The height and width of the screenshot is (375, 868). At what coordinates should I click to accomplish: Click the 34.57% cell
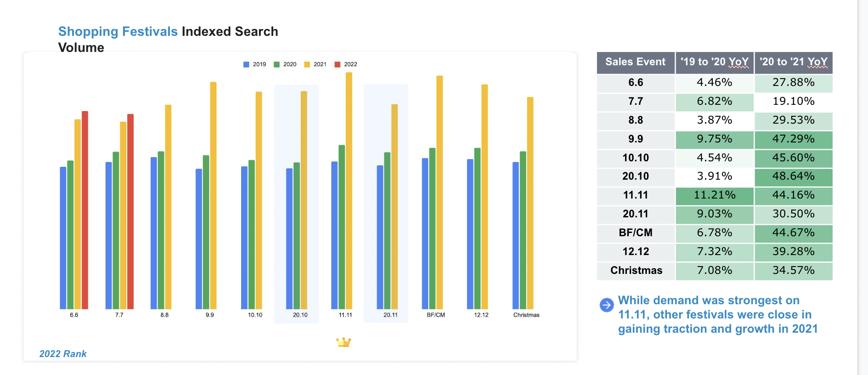[x=794, y=271]
